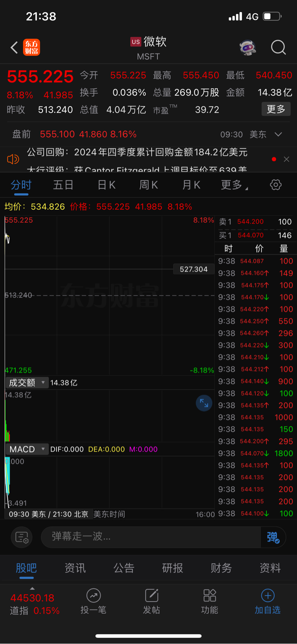The width and height of the screenshot is (297, 644).
Task: Open the 公告 tab
Action: coord(124,568)
